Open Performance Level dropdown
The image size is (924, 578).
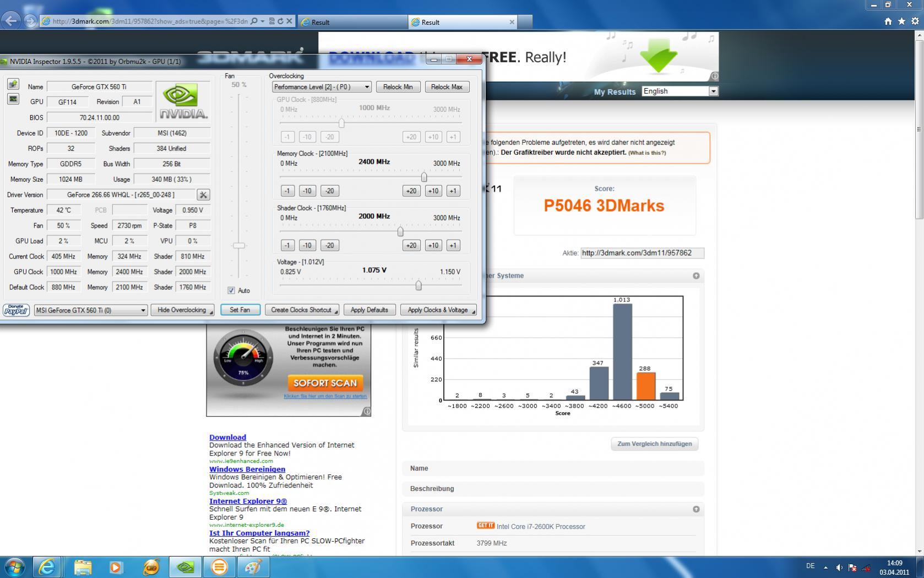pos(322,87)
